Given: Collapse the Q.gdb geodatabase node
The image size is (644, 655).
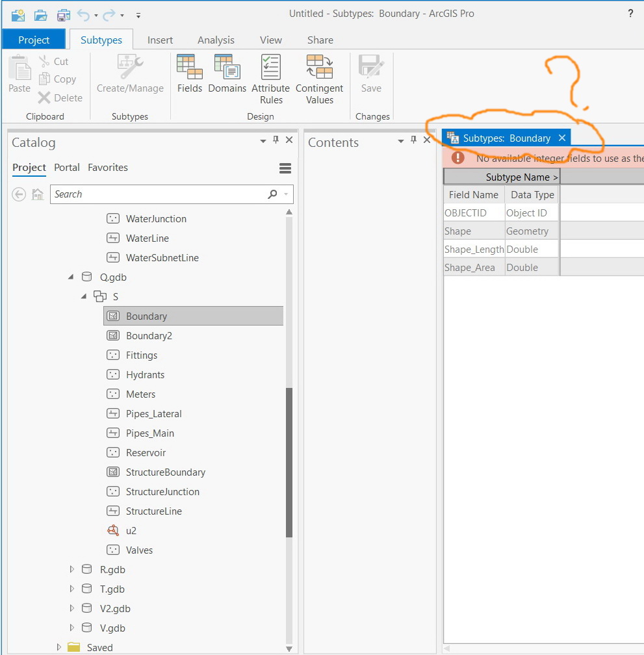Looking at the screenshot, I should coord(71,277).
